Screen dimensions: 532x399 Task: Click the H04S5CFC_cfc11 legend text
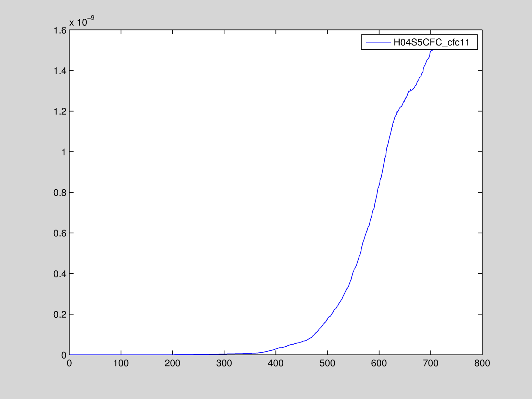click(x=431, y=42)
